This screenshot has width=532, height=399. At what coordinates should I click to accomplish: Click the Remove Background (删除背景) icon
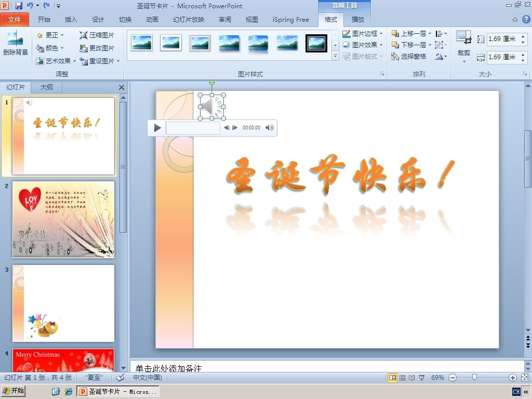15,43
